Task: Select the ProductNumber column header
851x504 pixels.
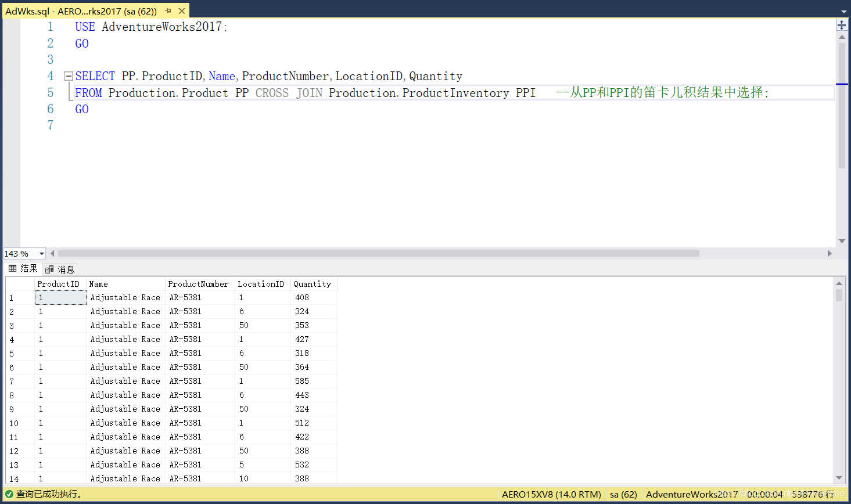Action: (200, 284)
